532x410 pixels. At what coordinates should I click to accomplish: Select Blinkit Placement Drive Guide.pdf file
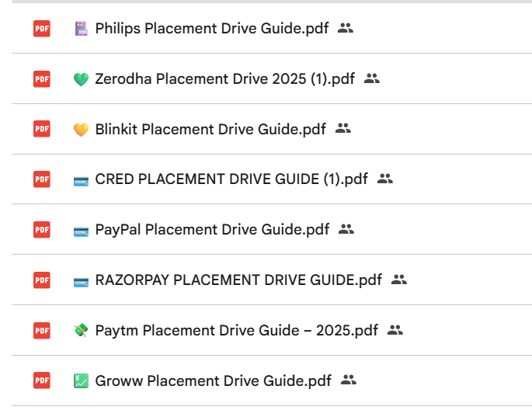210,129
